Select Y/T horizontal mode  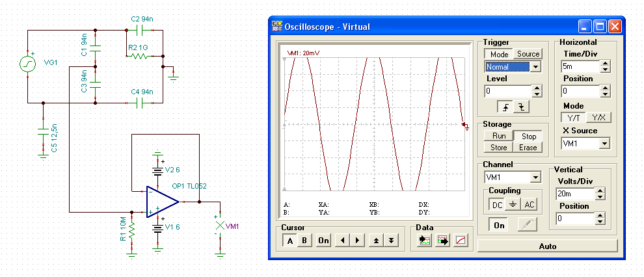coord(573,118)
